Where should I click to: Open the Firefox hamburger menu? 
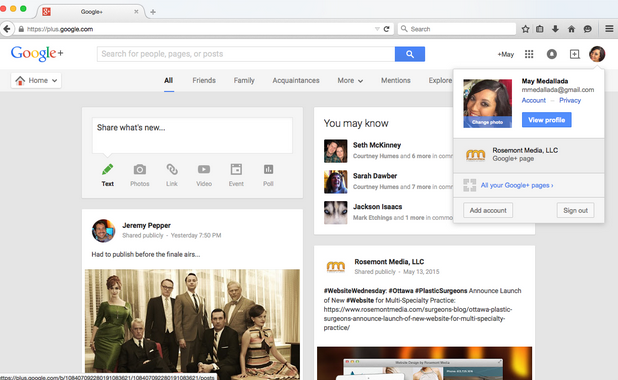(x=609, y=29)
